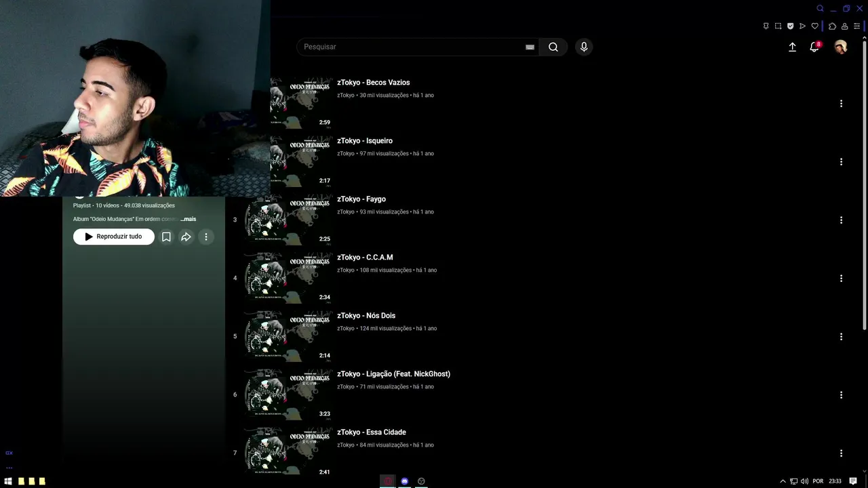Open options menu for Isqueiro
This screenshot has height=488, width=868.
[x=841, y=162]
